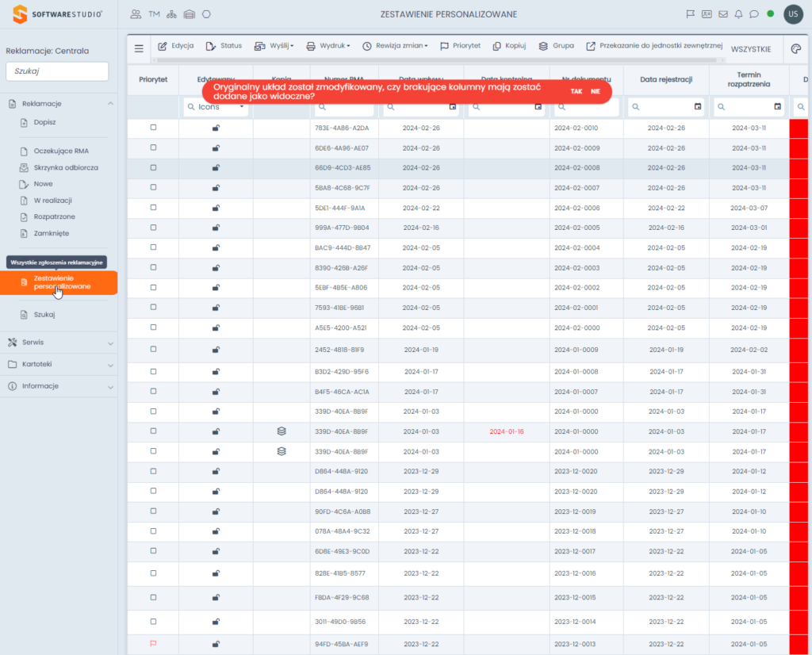Tick priority checkbox for RMA 783E-4A86-A2DA
Screen dimensions: 812x655
click(x=153, y=128)
